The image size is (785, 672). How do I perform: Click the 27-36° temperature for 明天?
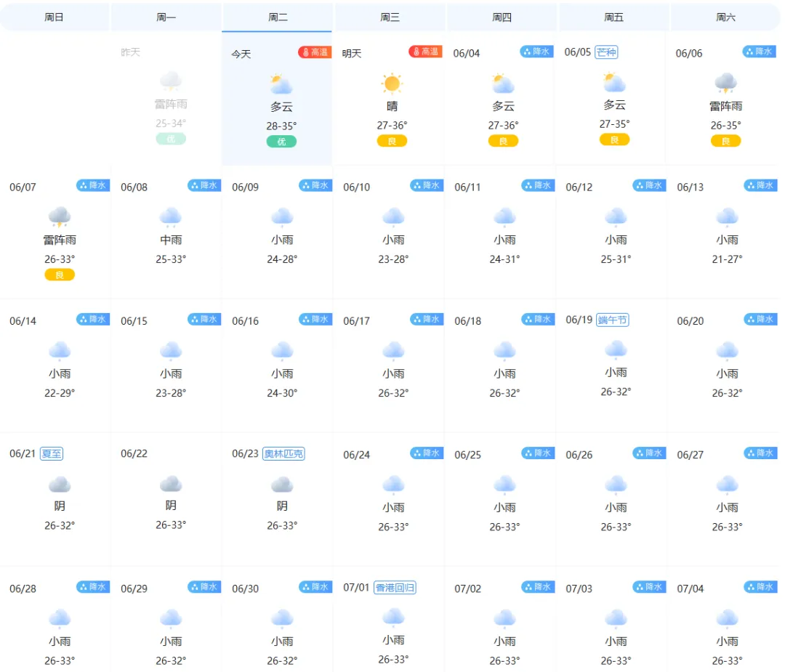(x=392, y=125)
